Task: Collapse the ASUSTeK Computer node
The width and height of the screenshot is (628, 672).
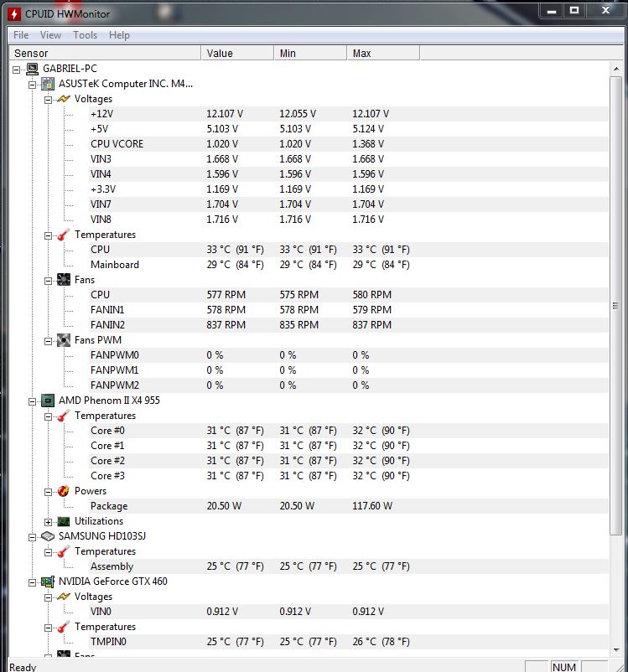Action: (32, 85)
